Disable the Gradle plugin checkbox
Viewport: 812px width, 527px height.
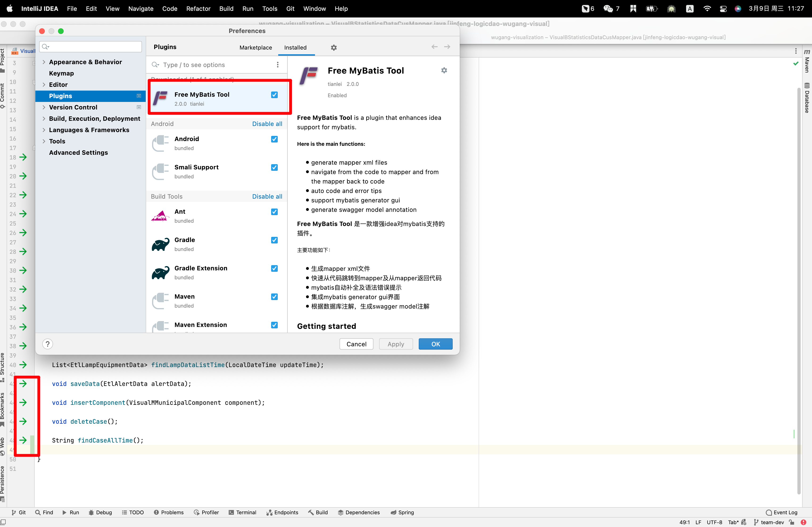[274, 240]
